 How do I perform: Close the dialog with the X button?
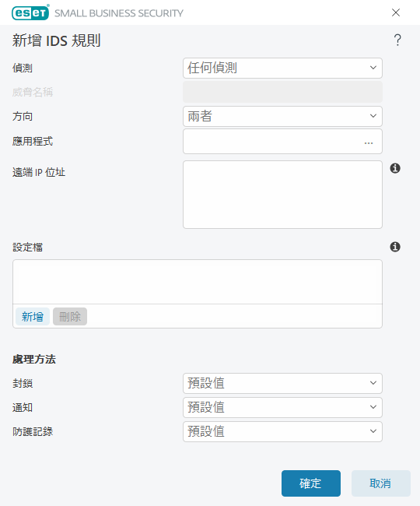pyautogui.click(x=396, y=12)
